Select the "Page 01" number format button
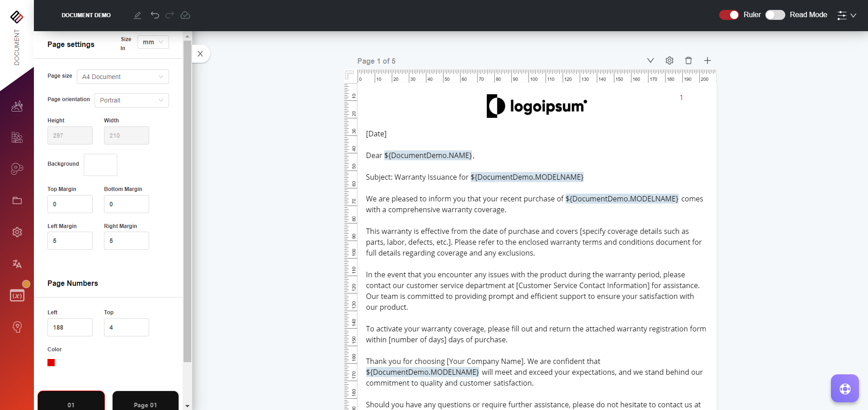 [x=145, y=402]
